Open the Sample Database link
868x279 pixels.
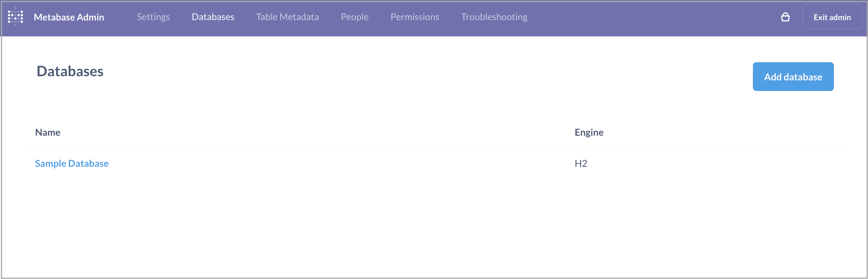point(72,163)
